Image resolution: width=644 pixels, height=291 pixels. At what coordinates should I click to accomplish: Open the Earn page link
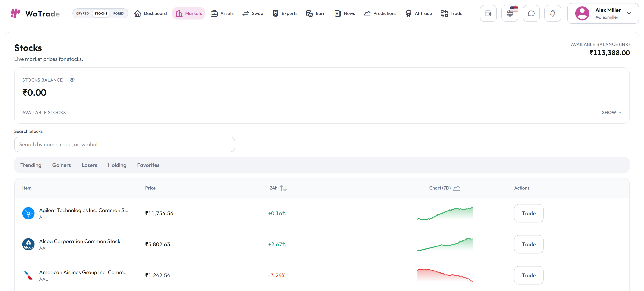pos(316,13)
